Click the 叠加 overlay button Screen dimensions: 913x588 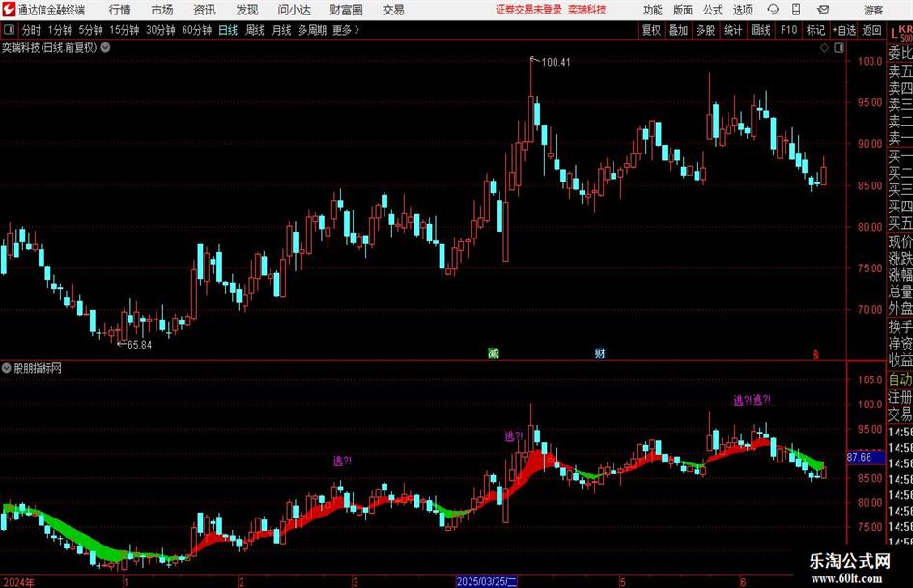click(x=678, y=30)
